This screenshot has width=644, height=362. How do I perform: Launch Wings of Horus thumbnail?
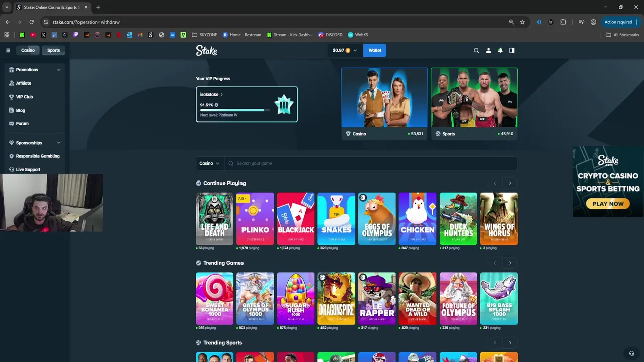pos(499,219)
